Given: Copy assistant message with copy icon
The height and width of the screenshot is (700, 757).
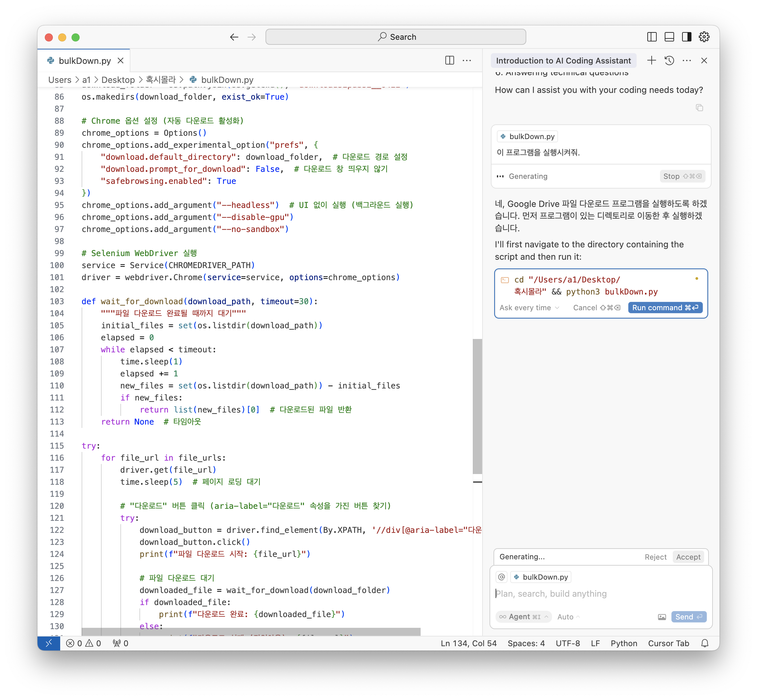Looking at the screenshot, I should click(x=699, y=108).
